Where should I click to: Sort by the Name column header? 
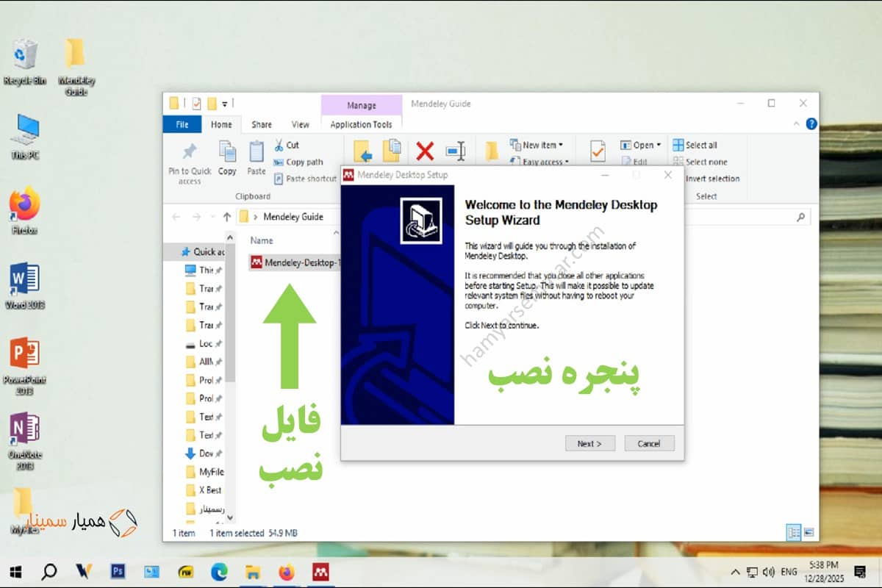[262, 240]
